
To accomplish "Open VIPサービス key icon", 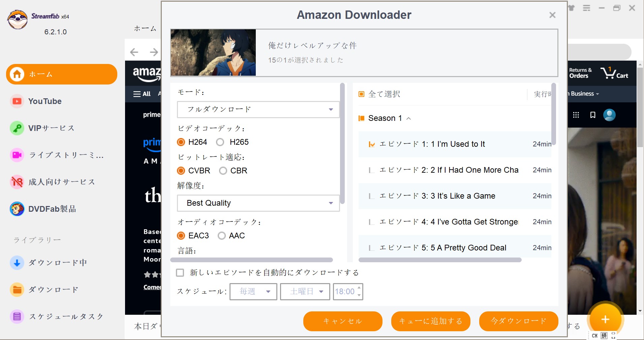I will click(17, 128).
